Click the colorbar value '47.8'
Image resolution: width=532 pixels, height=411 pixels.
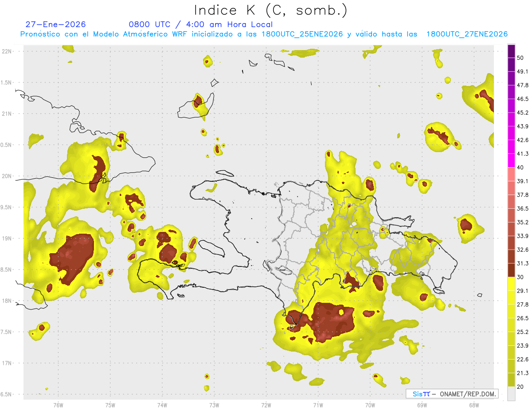pos(523,85)
